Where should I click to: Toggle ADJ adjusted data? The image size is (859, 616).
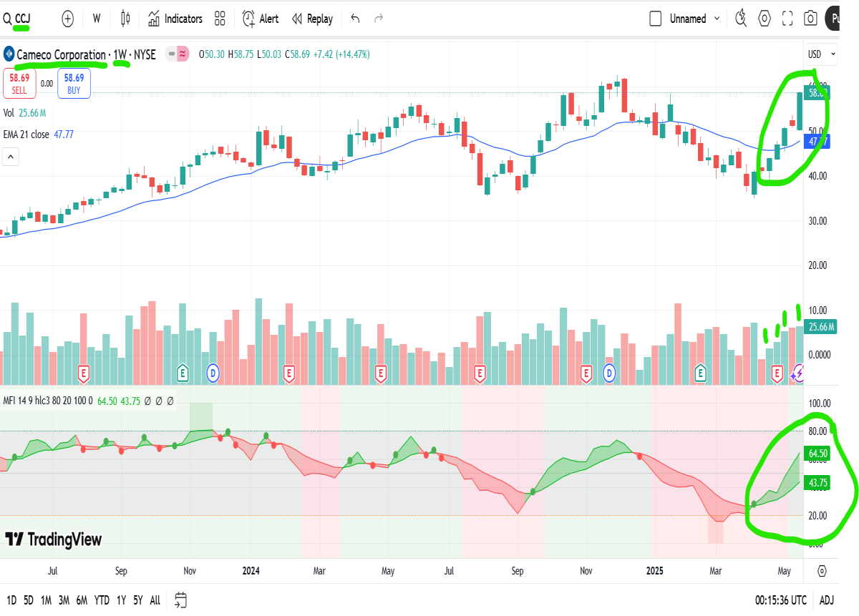pos(827,600)
